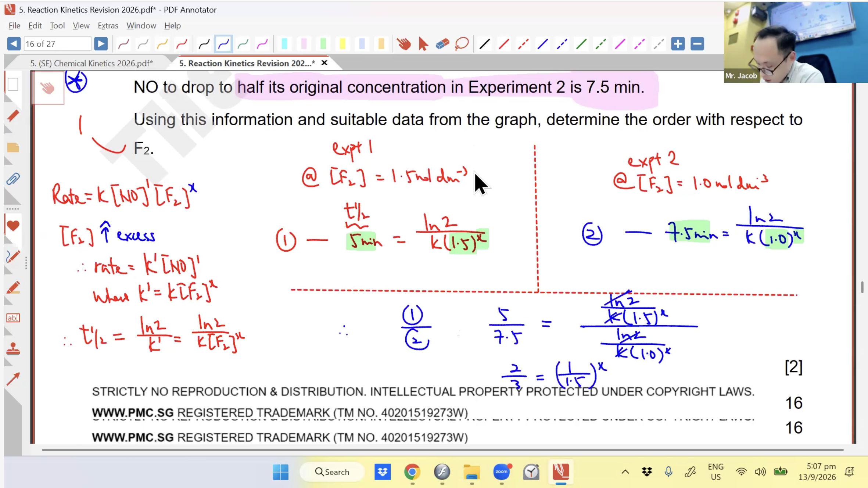Select the dashed red line tool
The height and width of the screenshot is (488, 868).
[523, 44]
